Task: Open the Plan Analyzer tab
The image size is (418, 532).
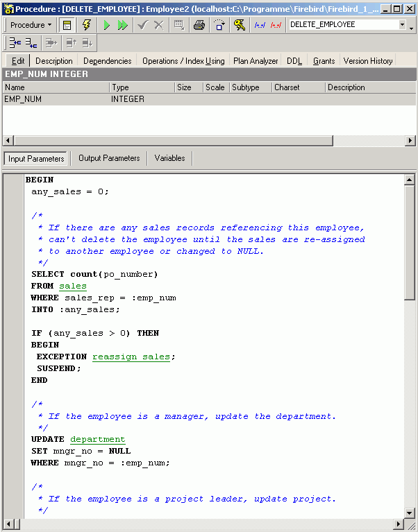Action: point(256,61)
